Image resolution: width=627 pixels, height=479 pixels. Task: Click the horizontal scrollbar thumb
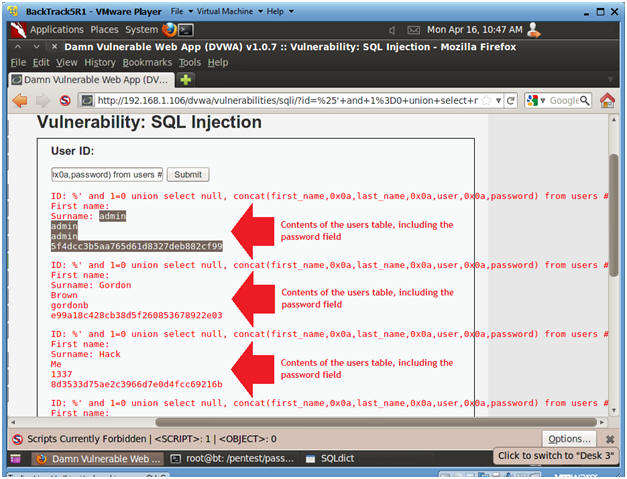coord(375,422)
